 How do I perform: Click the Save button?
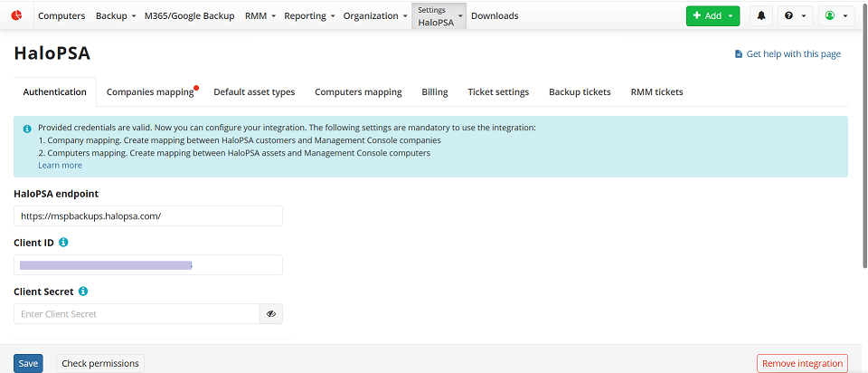coord(28,363)
